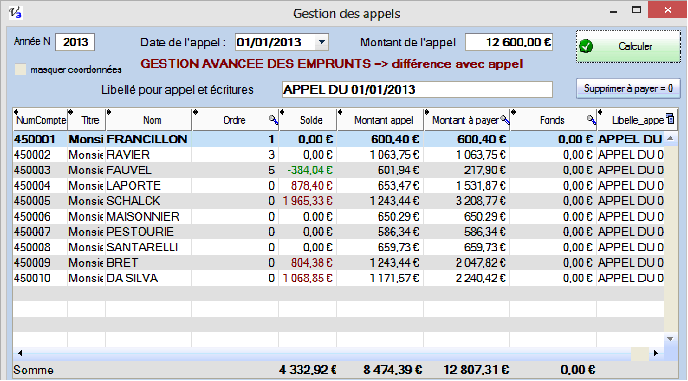Click the -384,04 € balance for FAUVEL
This screenshot has width=688, height=381.
point(310,170)
